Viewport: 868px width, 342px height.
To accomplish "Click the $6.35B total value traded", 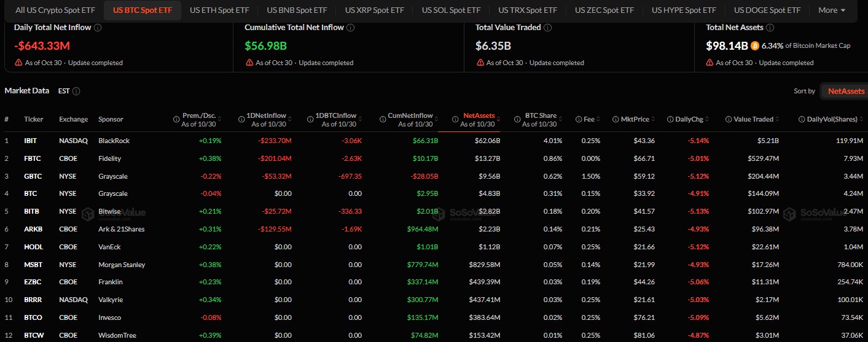I will pyautogui.click(x=493, y=45).
